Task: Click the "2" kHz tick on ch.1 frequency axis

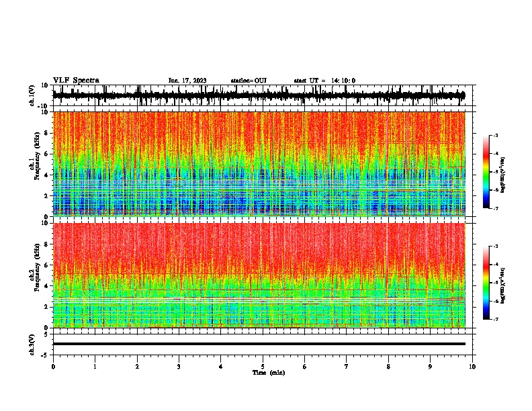Action: pos(46,195)
